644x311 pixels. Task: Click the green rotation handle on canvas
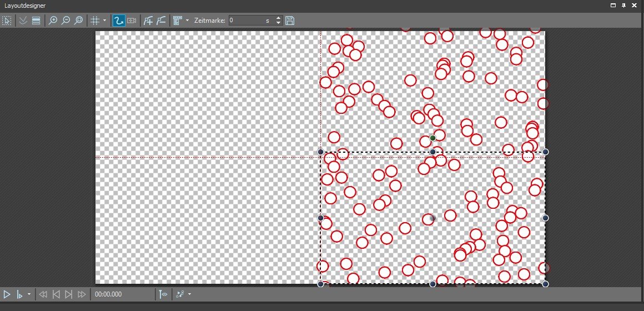(x=433, y=137)
